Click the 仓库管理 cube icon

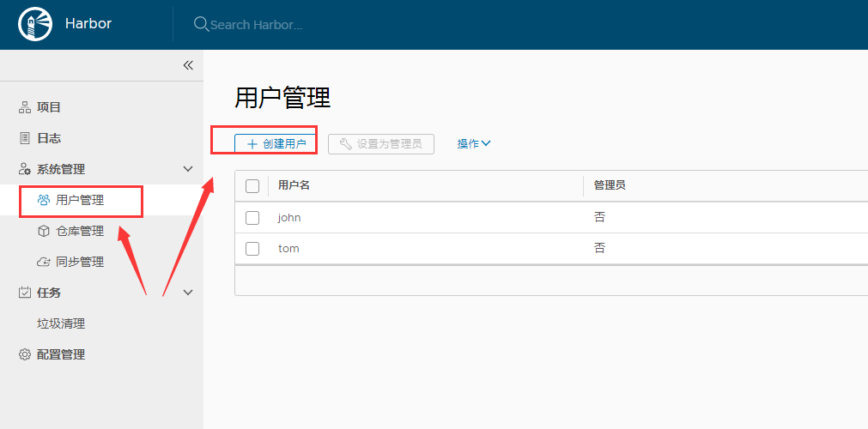(x=43, y=231)
